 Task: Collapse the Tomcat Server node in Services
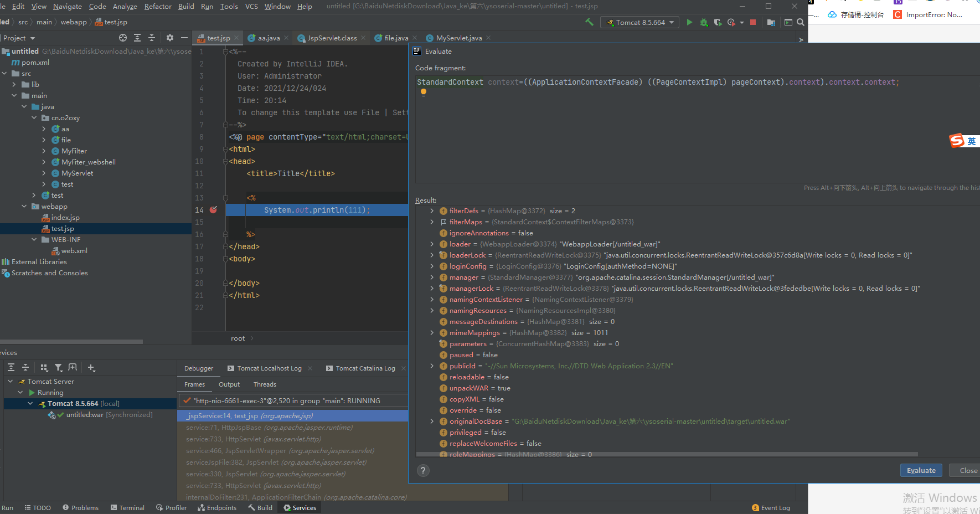click(x=10, y=381)
